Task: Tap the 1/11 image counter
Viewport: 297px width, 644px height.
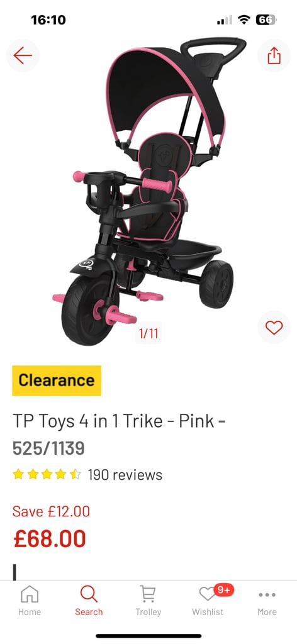Action: (x=148, y=333)
